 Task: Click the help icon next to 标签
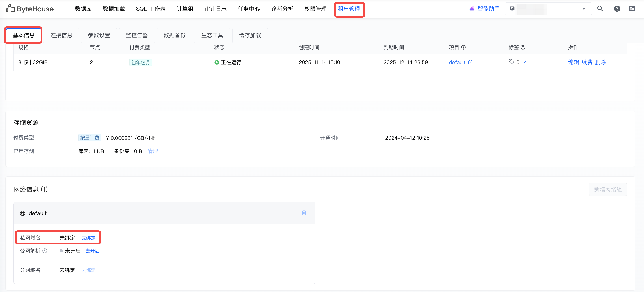[x=523, y=48]
